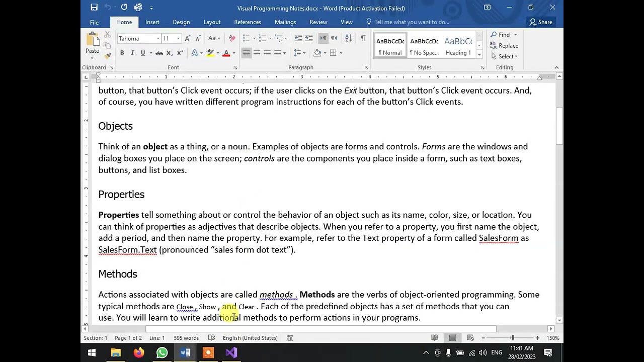The height and width of the screenshot is (362, 644).
Task: Open the Select dropdown in Editing
Action: [504, 56]
